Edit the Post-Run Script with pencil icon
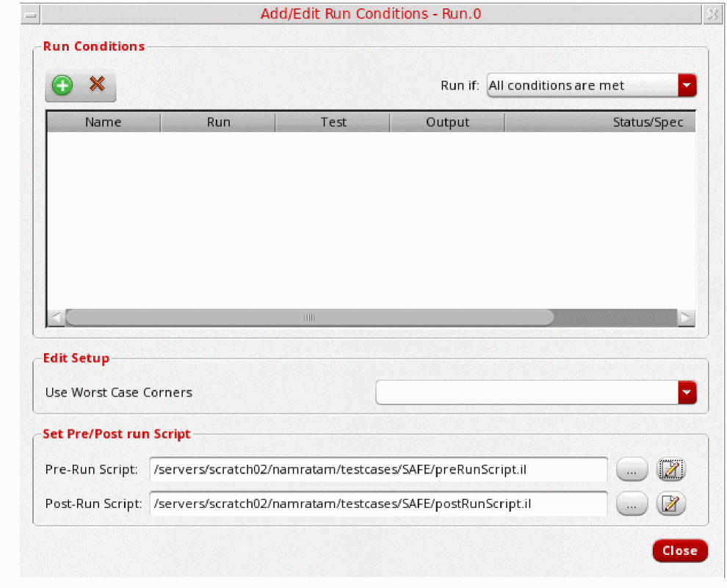This screenshot has width=727, height=588. pyautogui.click(x=670, y=504)
